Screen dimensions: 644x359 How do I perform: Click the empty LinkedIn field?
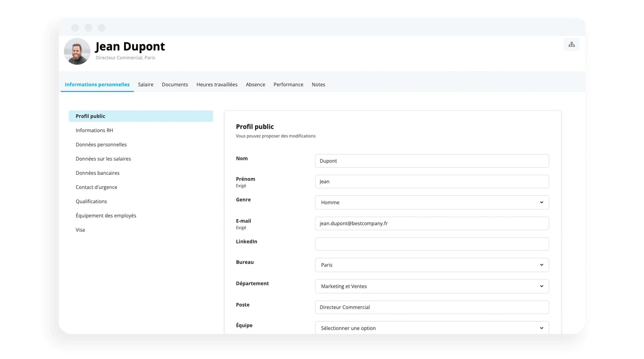(432, 244)
